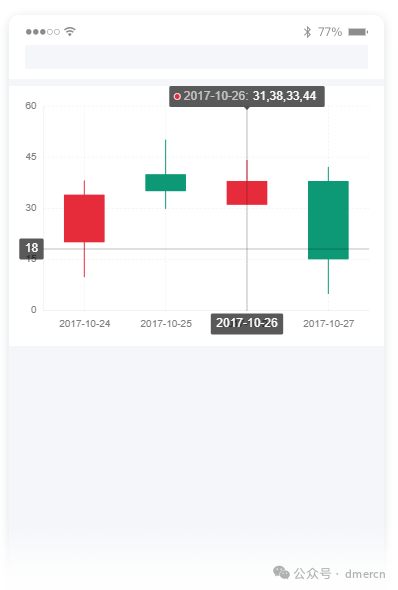Click the Wi-Fi icon in status bar
Screen dimensions: 398x590
click(x=70, y=32)
